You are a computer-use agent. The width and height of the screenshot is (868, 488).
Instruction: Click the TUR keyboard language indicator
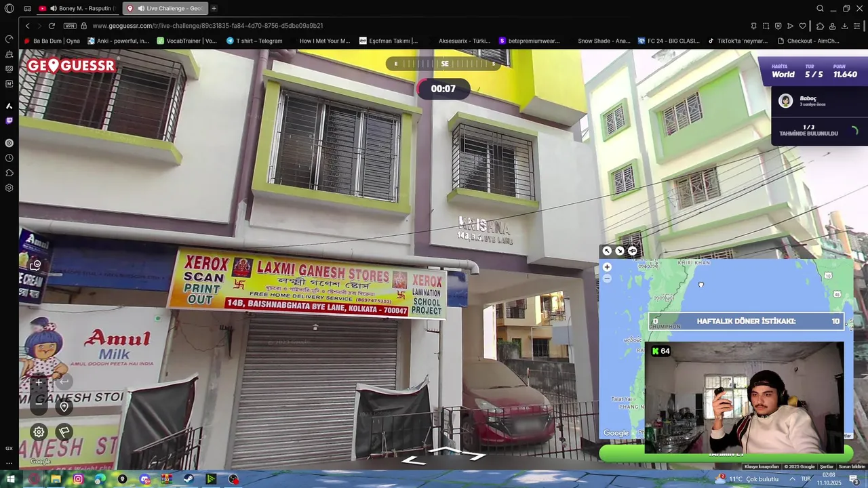806,479
